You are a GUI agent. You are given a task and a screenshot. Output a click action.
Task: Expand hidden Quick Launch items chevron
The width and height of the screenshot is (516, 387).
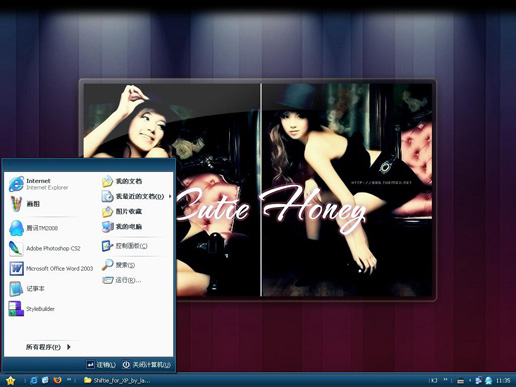[x=69, y=379]
